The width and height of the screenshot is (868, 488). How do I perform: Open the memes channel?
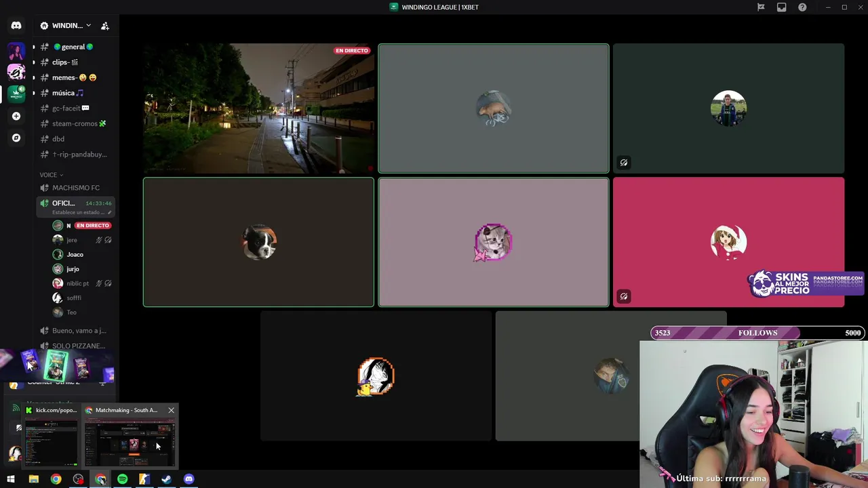(x=73, y=77)
